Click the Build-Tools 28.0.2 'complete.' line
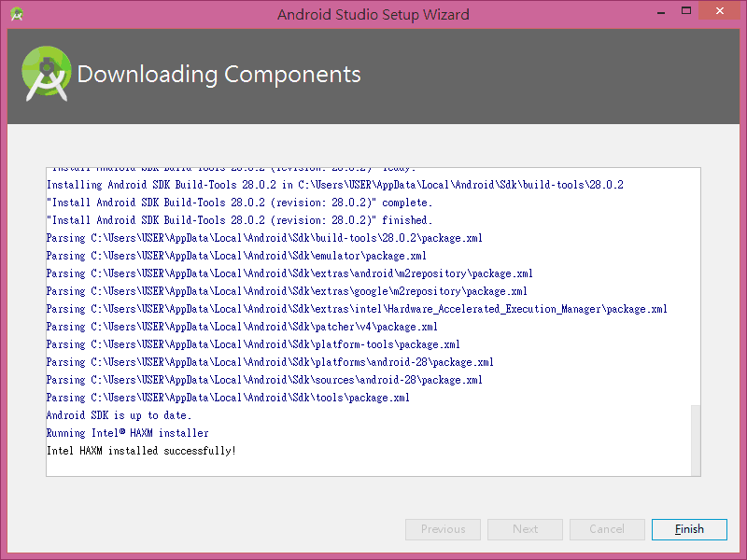Viewport: 747px width, 560px height. click(x=240, y=203)
